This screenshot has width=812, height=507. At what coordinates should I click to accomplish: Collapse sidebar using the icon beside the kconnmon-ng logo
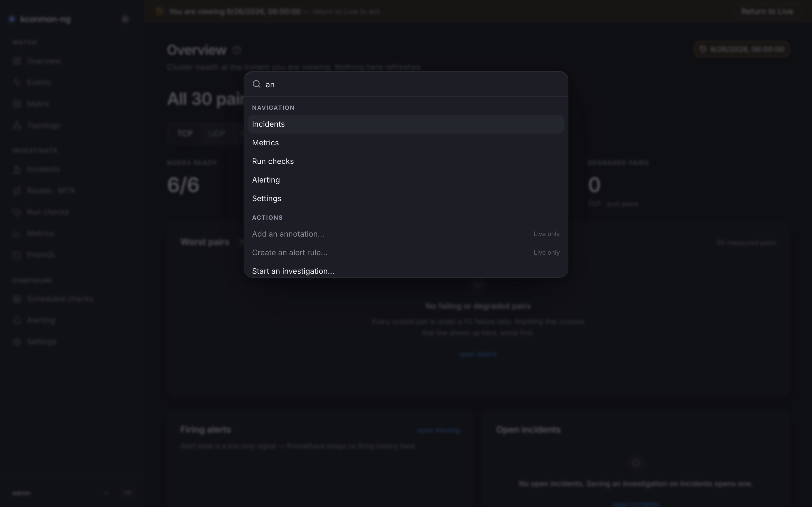pos(125,19)
